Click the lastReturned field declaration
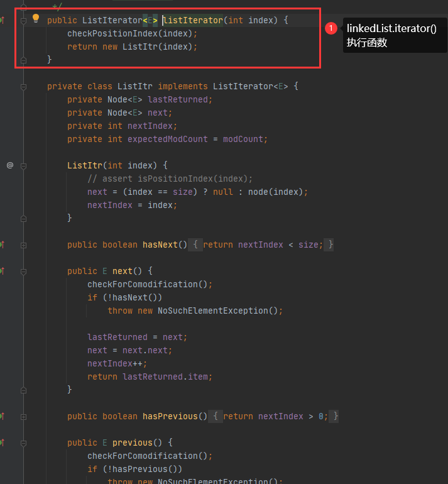 [178, 99]
